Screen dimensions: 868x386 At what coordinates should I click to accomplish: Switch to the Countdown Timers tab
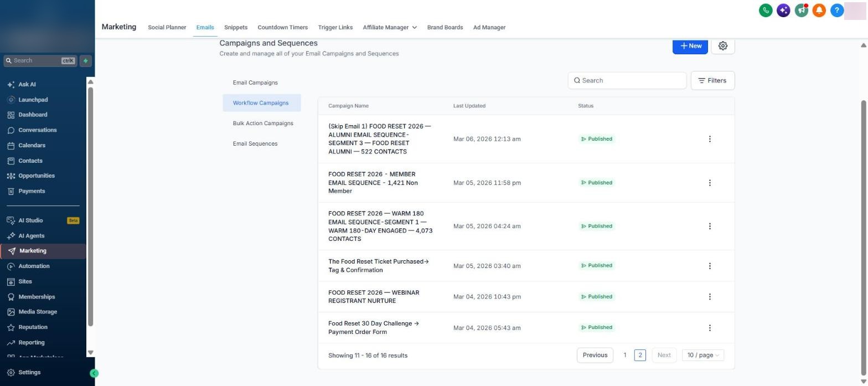click(282, 27)
